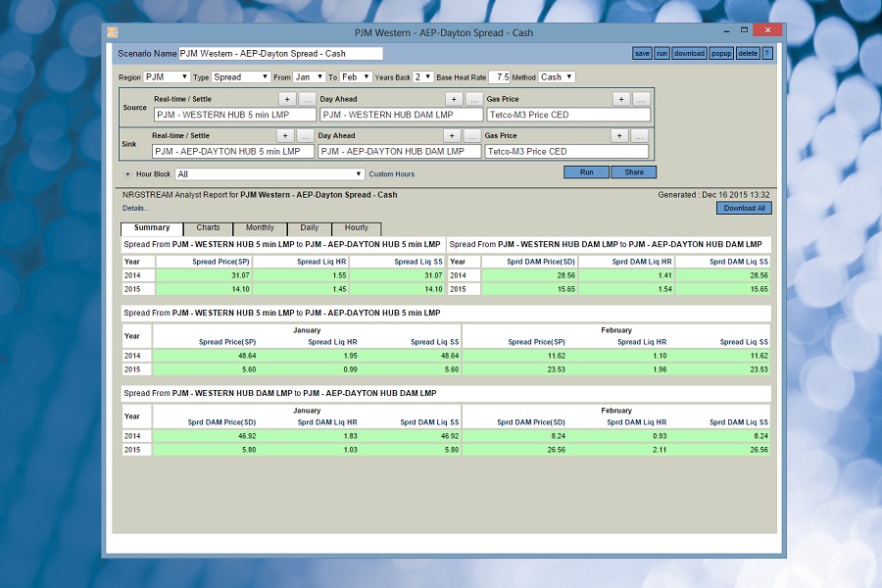Open the From month dropdown showing Jan

tap(309, 77)
